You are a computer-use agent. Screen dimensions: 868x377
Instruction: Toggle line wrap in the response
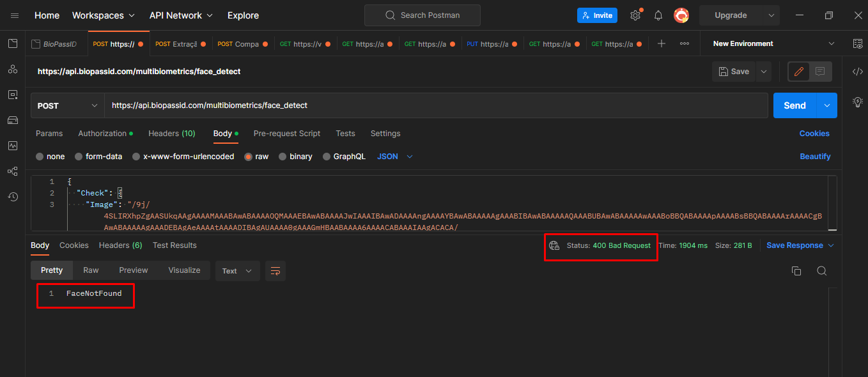[275, 271]
